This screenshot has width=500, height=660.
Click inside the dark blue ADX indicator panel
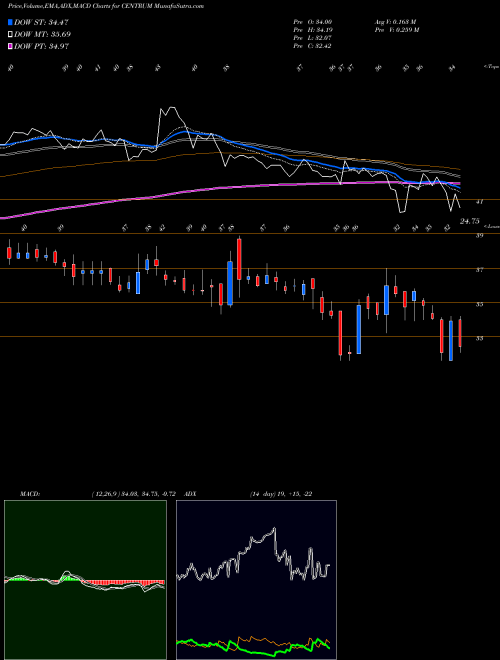[x=256, y=580]
